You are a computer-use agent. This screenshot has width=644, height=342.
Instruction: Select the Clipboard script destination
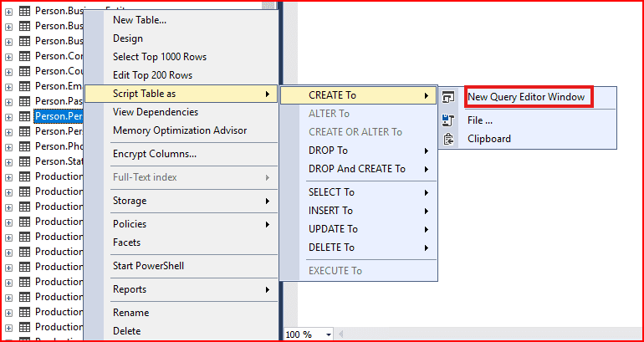click(489, 139)
